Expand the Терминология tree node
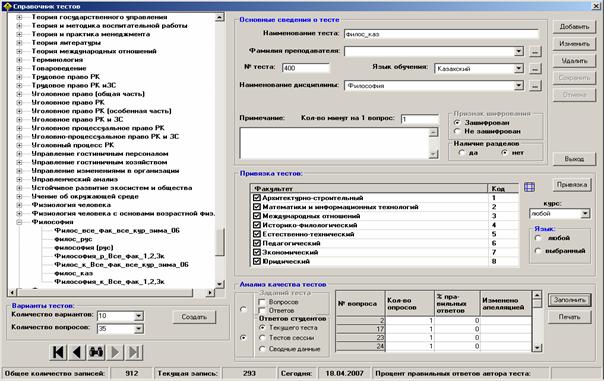 pos(19,60)
